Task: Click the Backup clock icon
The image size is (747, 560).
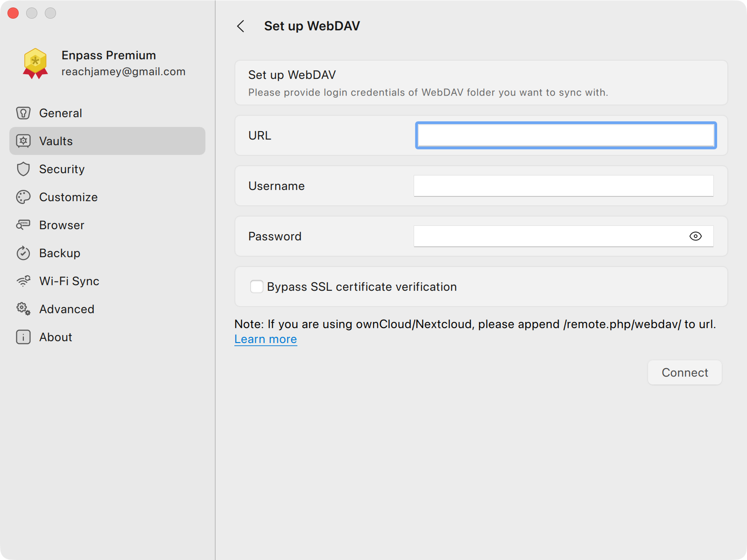Action: click(23, 253)
